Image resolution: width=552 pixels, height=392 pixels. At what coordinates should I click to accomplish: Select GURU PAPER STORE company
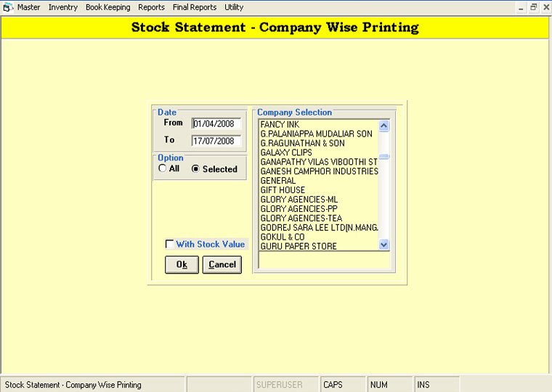coord(299,247)
